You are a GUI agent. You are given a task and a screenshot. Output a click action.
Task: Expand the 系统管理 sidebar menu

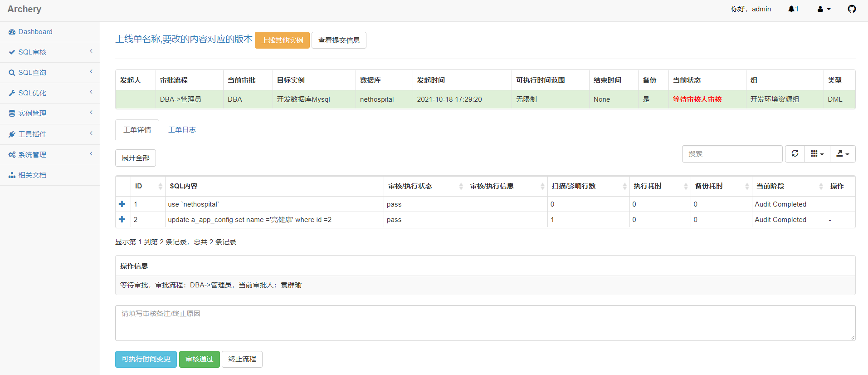coord(50,155)
